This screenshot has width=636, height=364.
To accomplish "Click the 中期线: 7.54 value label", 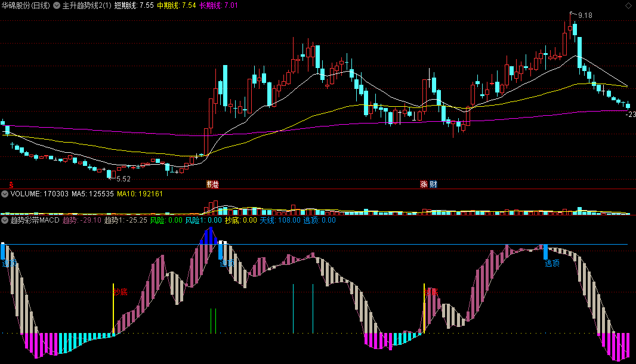I will [x=177, y=6].
